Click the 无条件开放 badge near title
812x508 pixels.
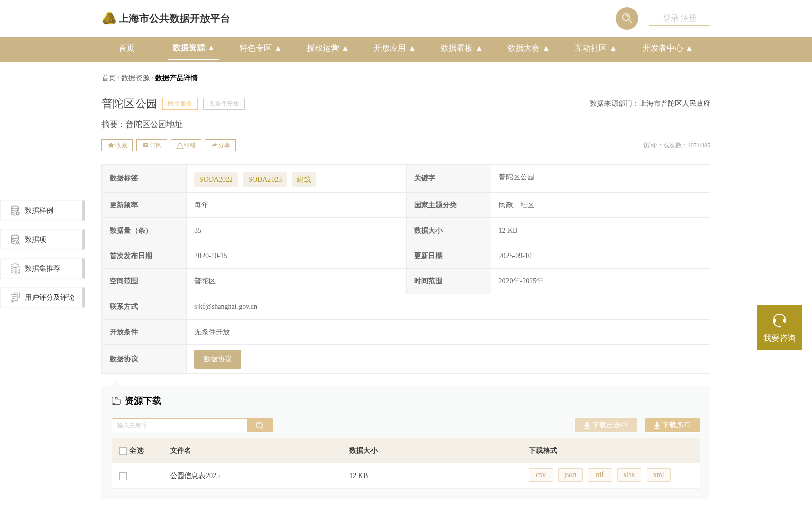point(224,104)
